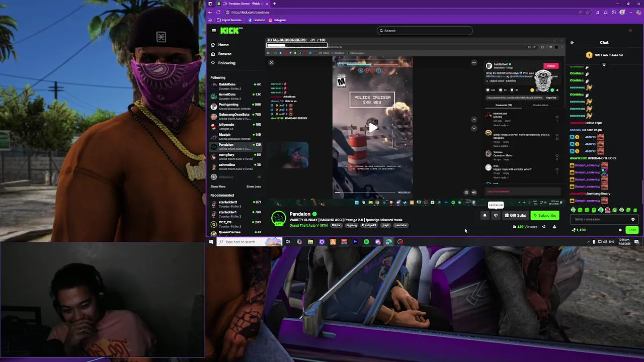The image size is (644, 362).
Task: Click the pandaion stream tag
Action: 401,225
